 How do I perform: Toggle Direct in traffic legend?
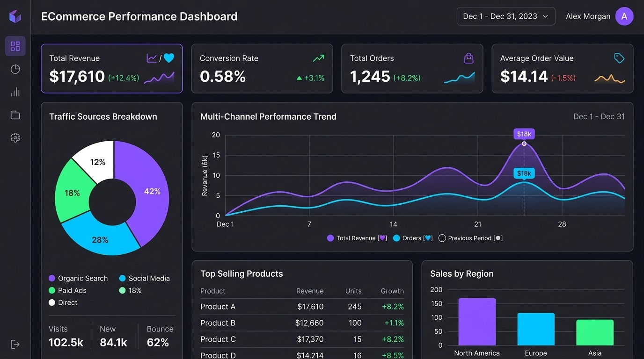pos(63,302)
